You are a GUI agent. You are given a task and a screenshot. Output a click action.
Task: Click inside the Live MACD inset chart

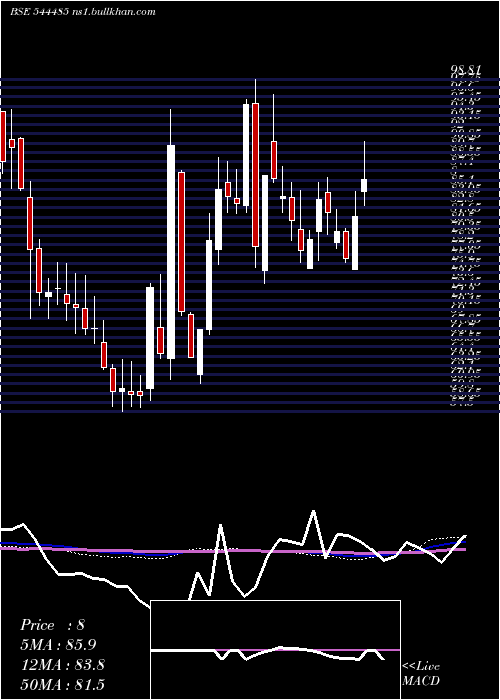pyautogui.click(x=275, y=650)
